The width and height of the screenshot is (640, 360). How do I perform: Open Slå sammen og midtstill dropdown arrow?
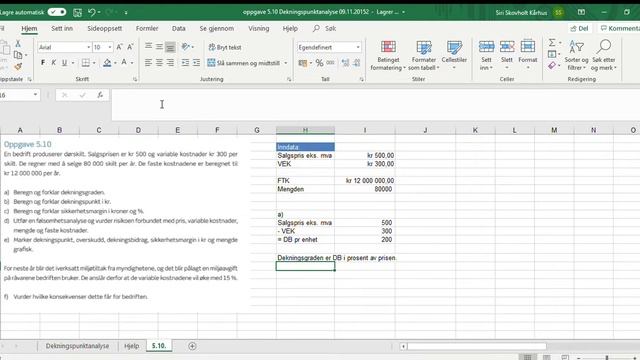coord(286,63)
